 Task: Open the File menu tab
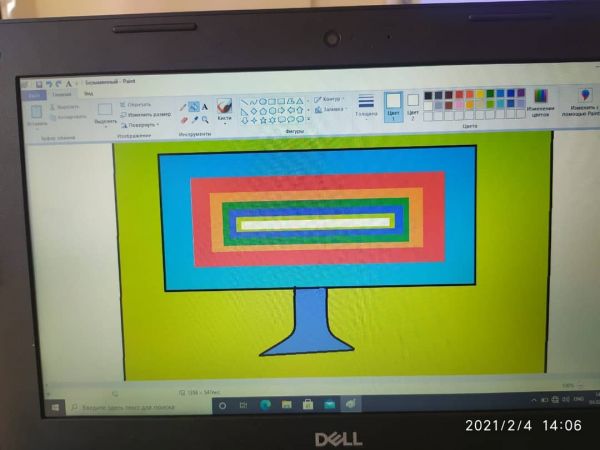[x=35, y=94]
